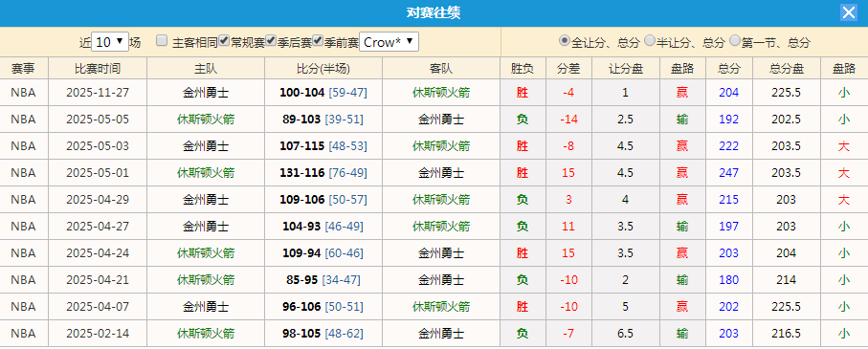Select the 第一节、总分 radio option
Screen dimensions: 868x349
pos(735,40)
